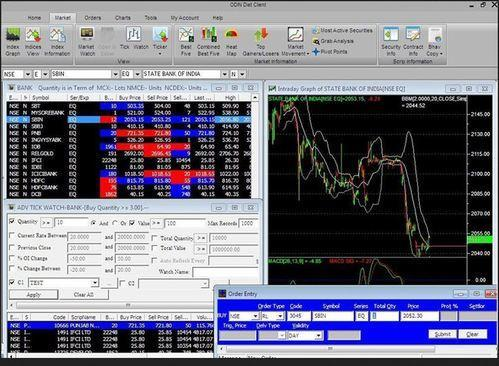The image size is (499, 366).
Task: Click the Tick Watch icon
Action: tap(134, 39)
